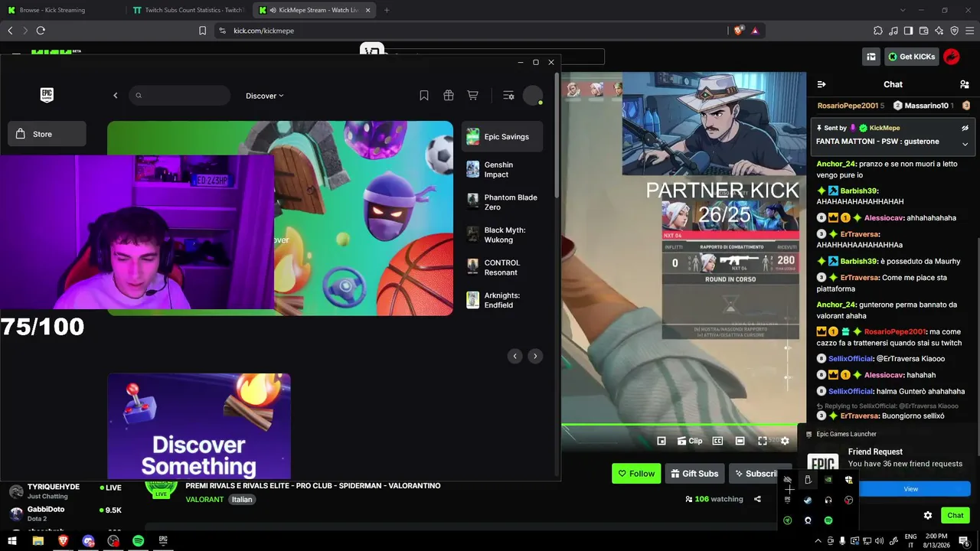Open chat settings gear next to Chat button
The height and width of the screenshot is (551, 980).
928,515
